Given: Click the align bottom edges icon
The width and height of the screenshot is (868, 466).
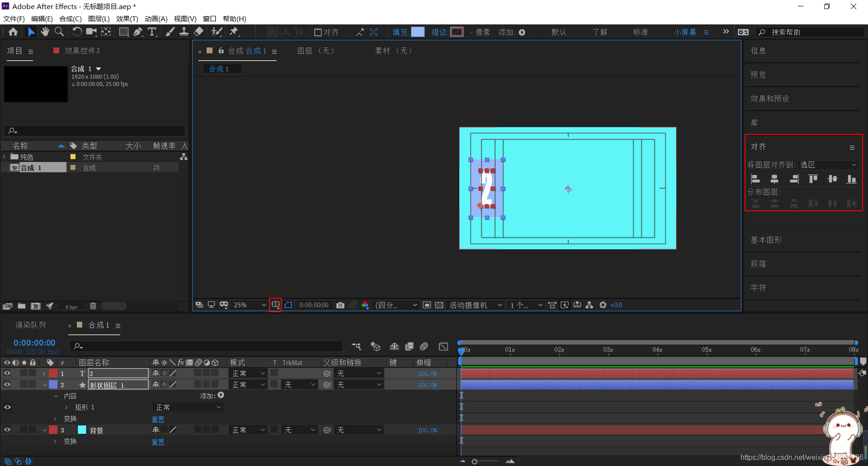Looking at the screenshot, I should click(852, 179).
